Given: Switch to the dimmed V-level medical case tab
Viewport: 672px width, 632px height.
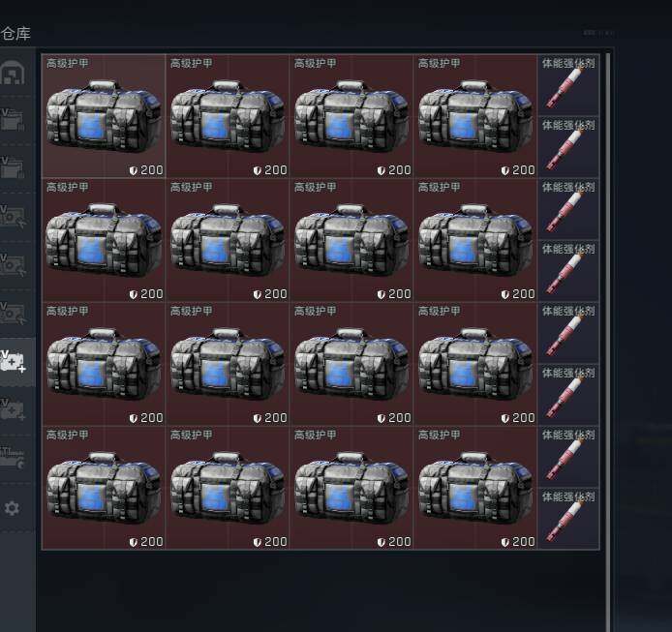Looking at the screenshot, I should coord(13,410).
